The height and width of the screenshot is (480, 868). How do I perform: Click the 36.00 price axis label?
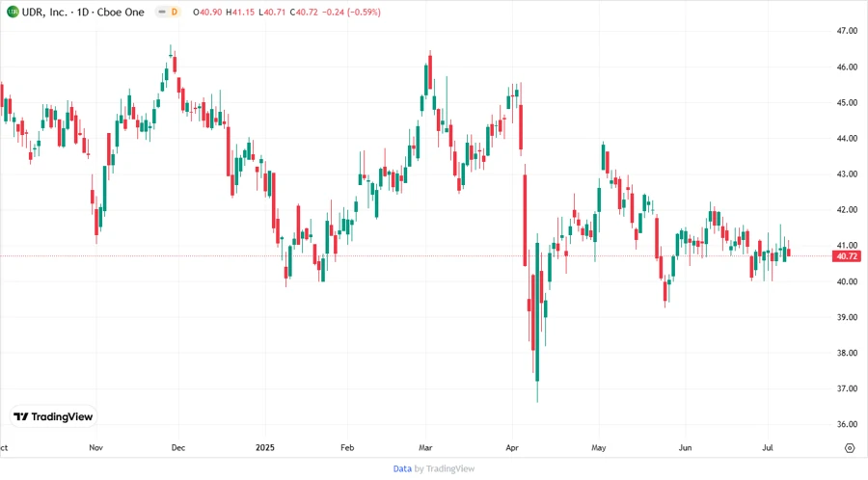847,425
